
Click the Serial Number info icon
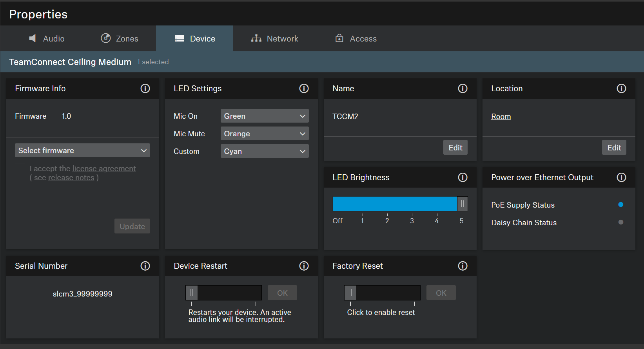coord(145,266)
